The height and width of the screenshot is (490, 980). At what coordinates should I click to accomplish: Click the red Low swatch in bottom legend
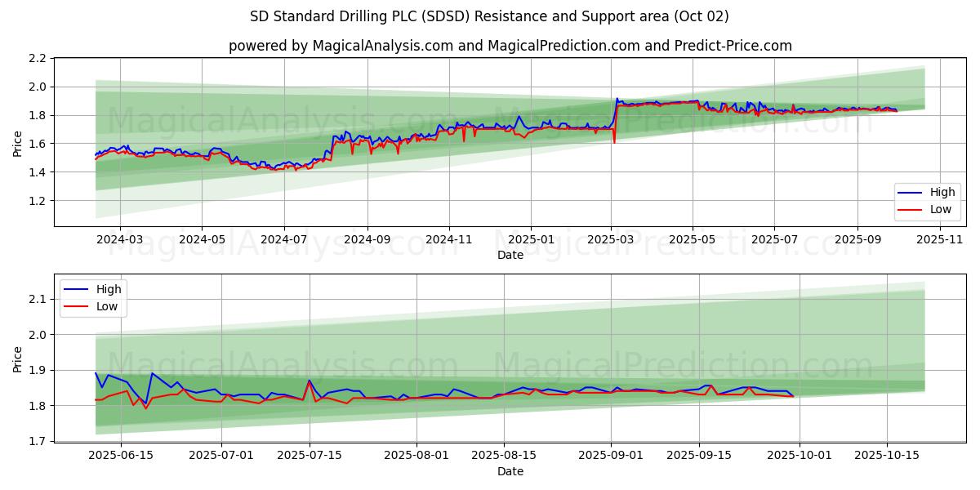(78, 306)
